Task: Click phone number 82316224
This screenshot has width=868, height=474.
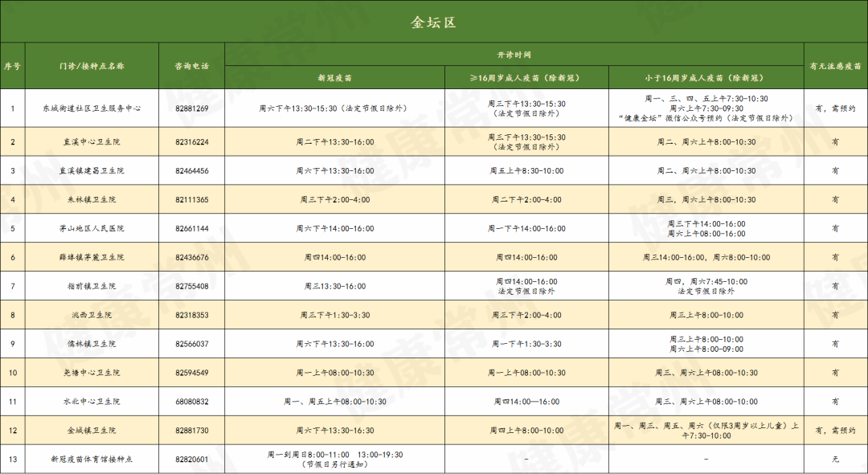Action: 192,141
